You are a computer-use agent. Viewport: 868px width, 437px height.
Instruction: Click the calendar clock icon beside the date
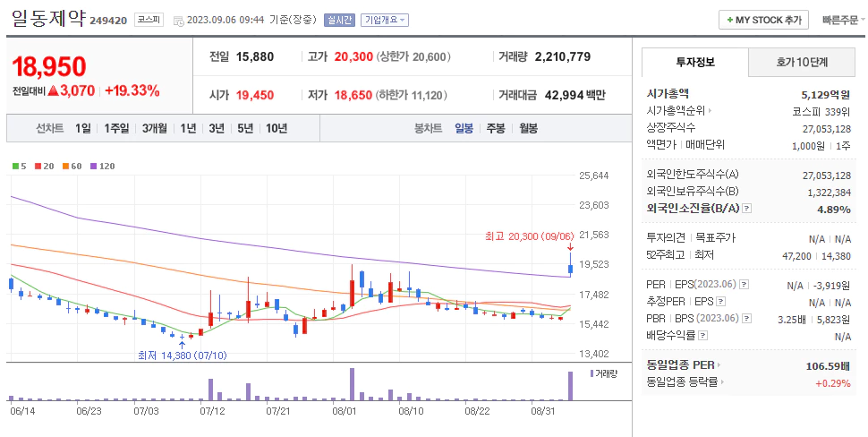(x=179, y=21)
